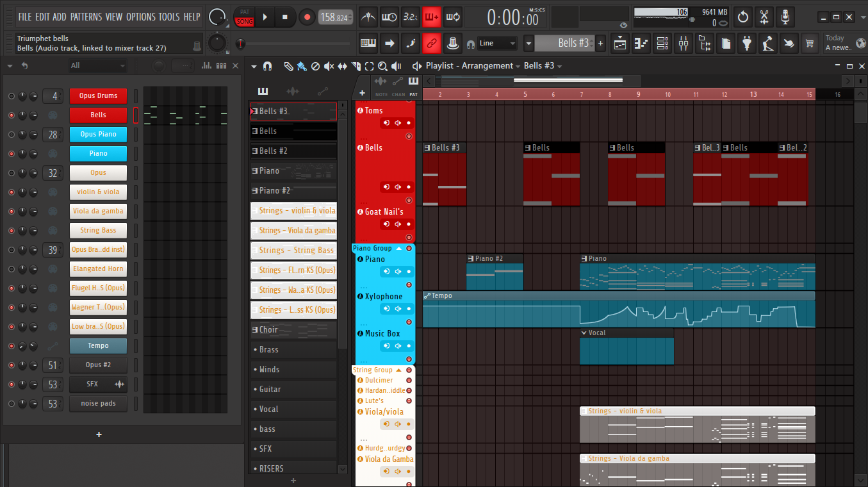Open the playlist options menu arrow
Image resolution: width=868 pixels, height=487 pixels.
pos(254,66)
